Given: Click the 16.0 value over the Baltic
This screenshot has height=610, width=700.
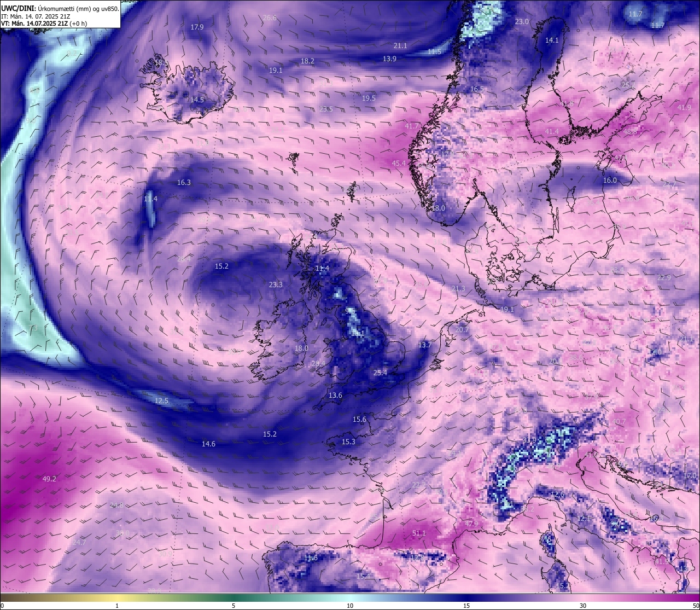Looking at the screenshot, I should click(610, 180).
